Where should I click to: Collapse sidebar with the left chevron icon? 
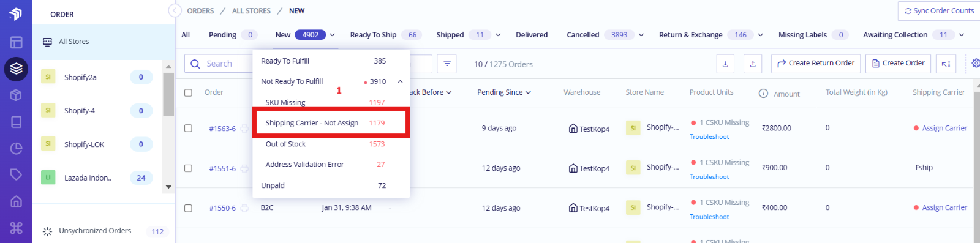(x=175, y=11)
